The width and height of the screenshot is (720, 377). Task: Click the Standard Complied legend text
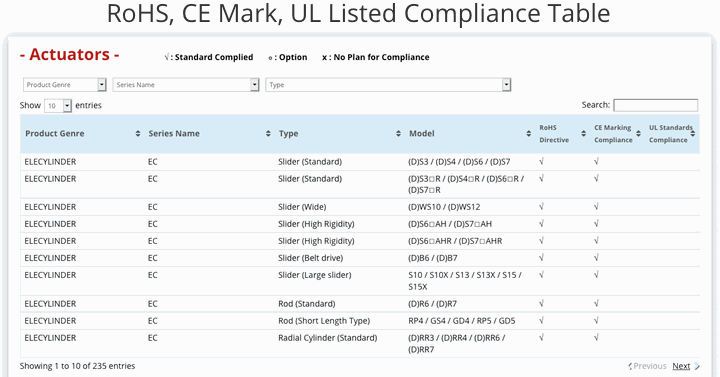coord(209,57)
